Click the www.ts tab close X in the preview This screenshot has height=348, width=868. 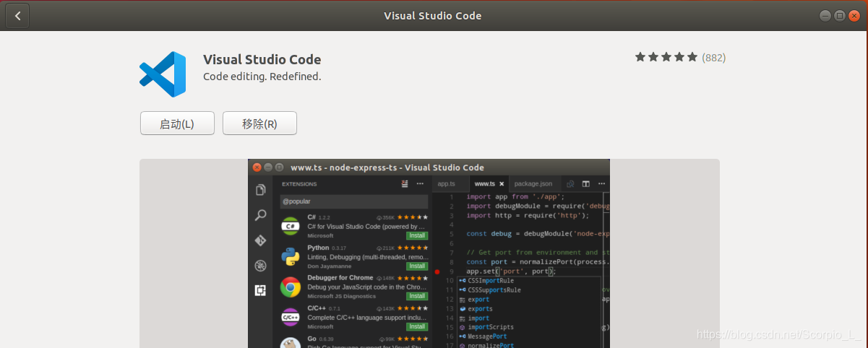502,184
